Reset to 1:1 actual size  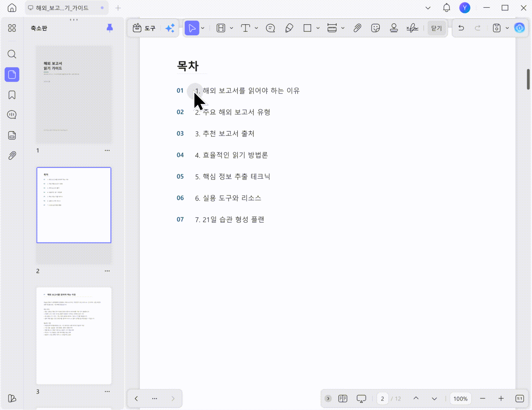(x=520, y=399)
